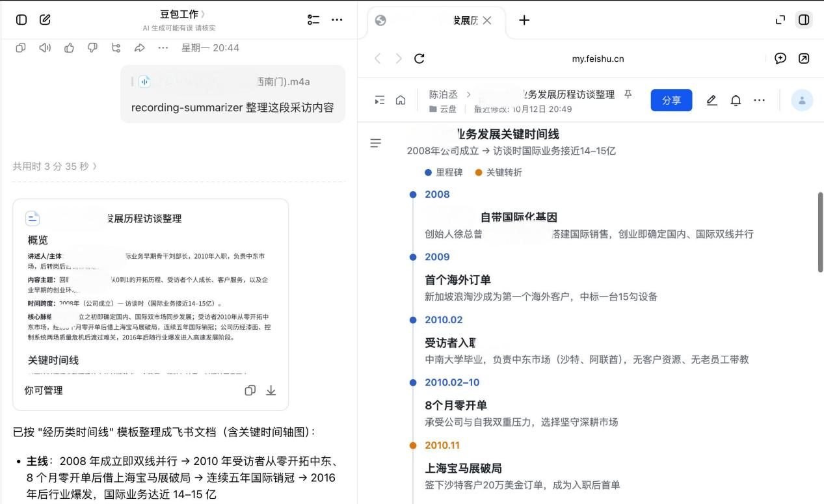Click the 上海宝马展破局 heading
824x504 pixels.
point(463,468)
